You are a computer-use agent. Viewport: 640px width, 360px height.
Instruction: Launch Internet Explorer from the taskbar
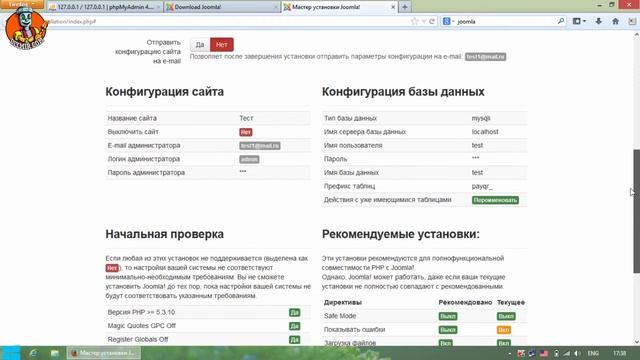pos(33,353)
